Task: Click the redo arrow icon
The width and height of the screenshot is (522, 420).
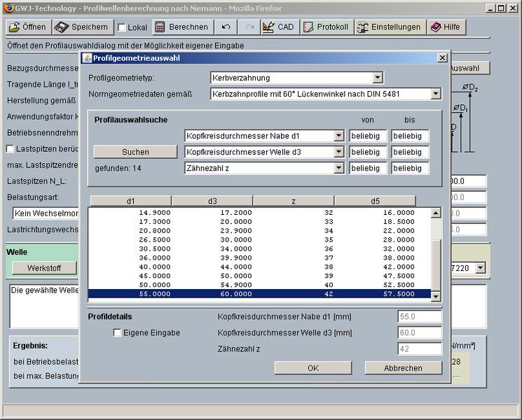Action: click(x=249, y=27)
